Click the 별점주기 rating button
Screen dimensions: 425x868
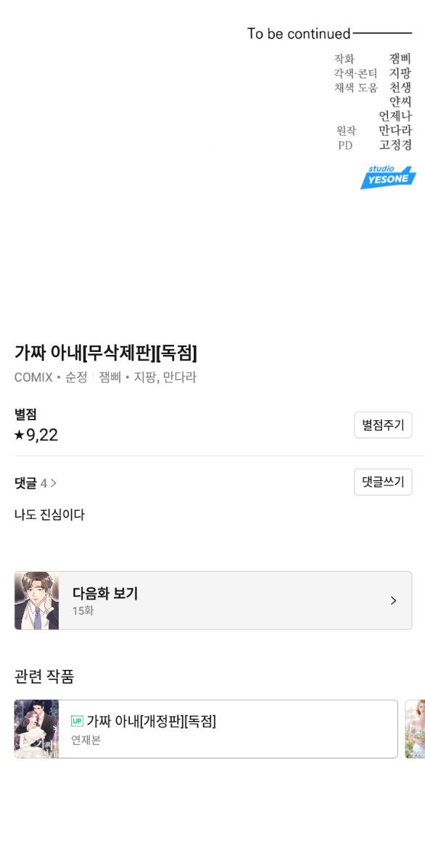[383, 425]
